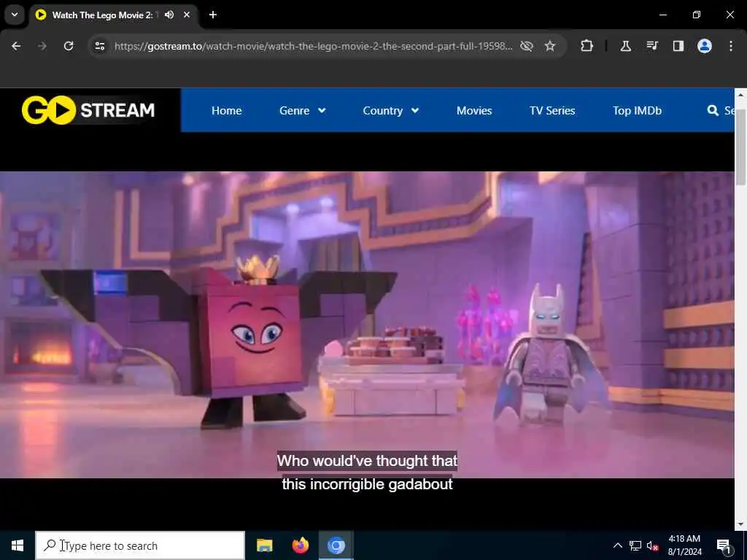Click the site search magnifier icon
The height and width of the screenshot is (560, 747).
coord(713,111)
